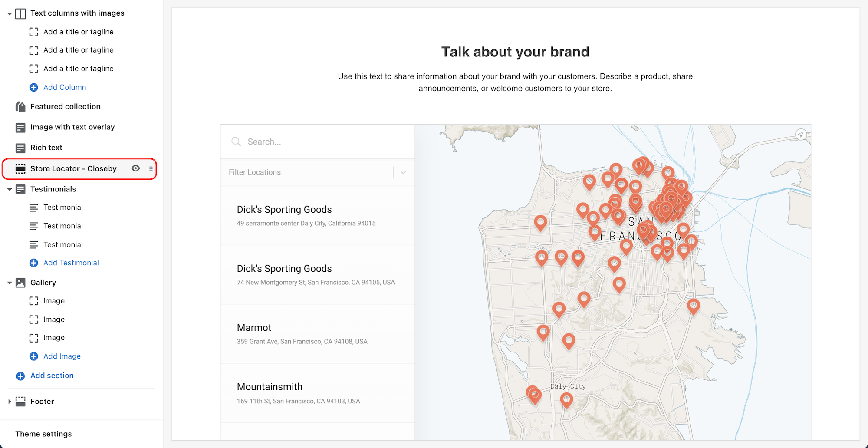This screenshot has height=448, width=868.
Task: Click the Add section link
Action: click(52, 376)
